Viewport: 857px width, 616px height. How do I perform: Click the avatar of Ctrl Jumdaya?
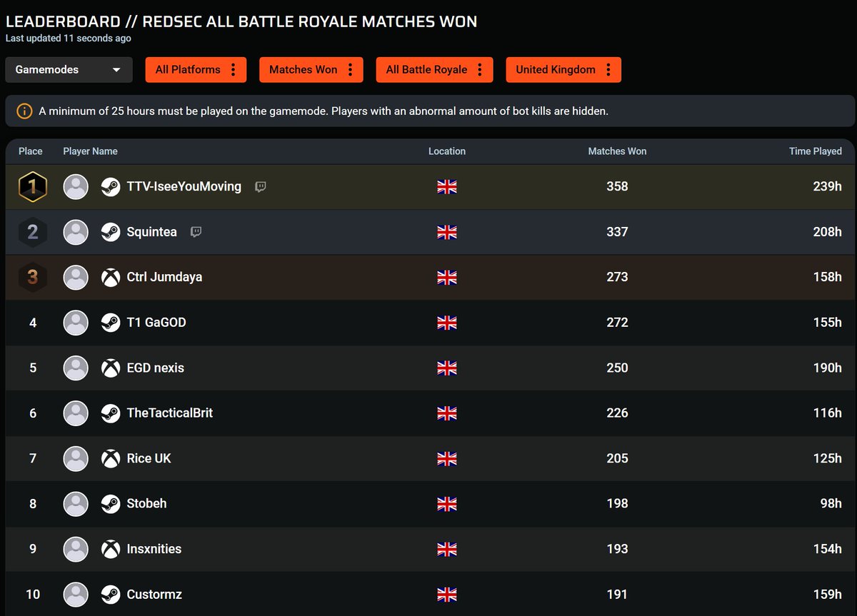tap(76, 277)
